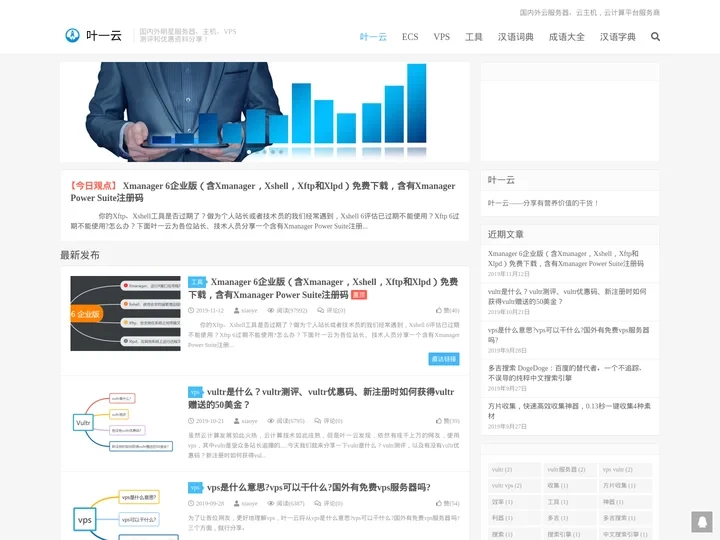720x540 pixels.
Task: Click the tag 利器 (1)
Action: (514, 518)
